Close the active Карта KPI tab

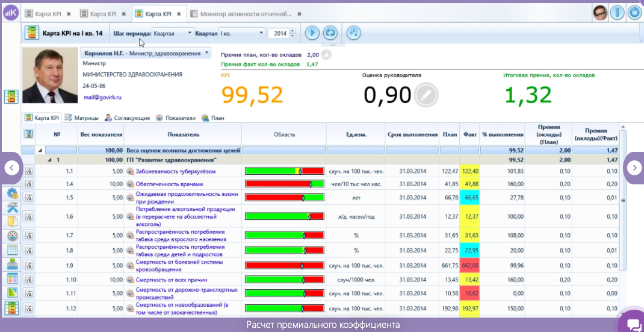click(179, 14)
